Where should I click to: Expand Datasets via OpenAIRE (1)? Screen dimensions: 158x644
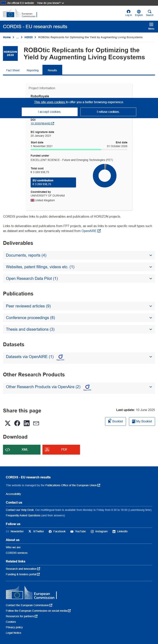click(x=79, y=358)
